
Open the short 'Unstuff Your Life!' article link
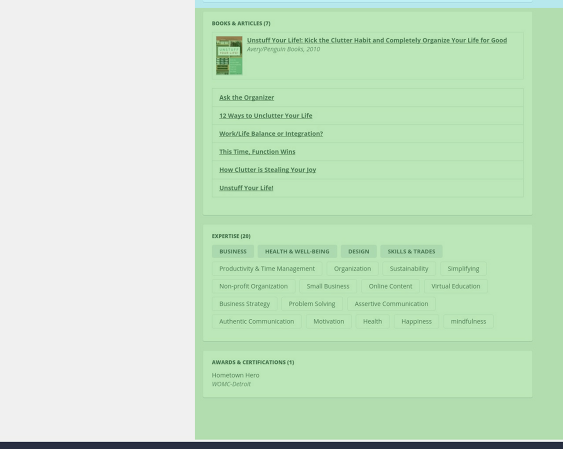(246, 188)
